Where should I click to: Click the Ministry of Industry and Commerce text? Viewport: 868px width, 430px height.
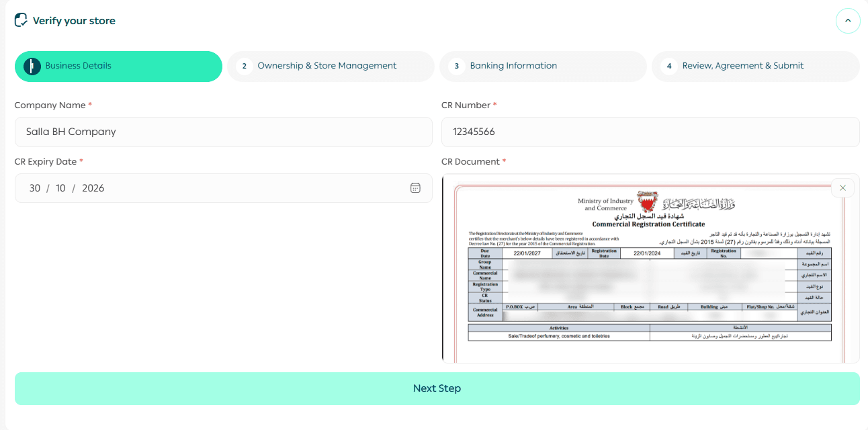(x=605, y=204)
